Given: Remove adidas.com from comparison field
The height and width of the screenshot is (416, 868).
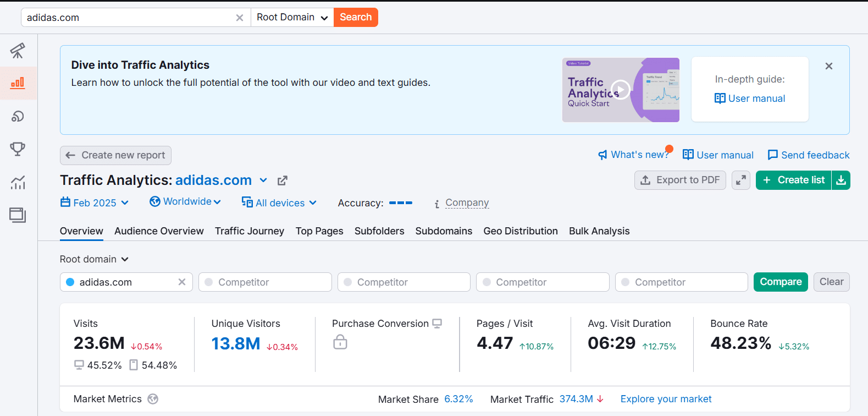Looking at the screenshot, I should point(182,282).
